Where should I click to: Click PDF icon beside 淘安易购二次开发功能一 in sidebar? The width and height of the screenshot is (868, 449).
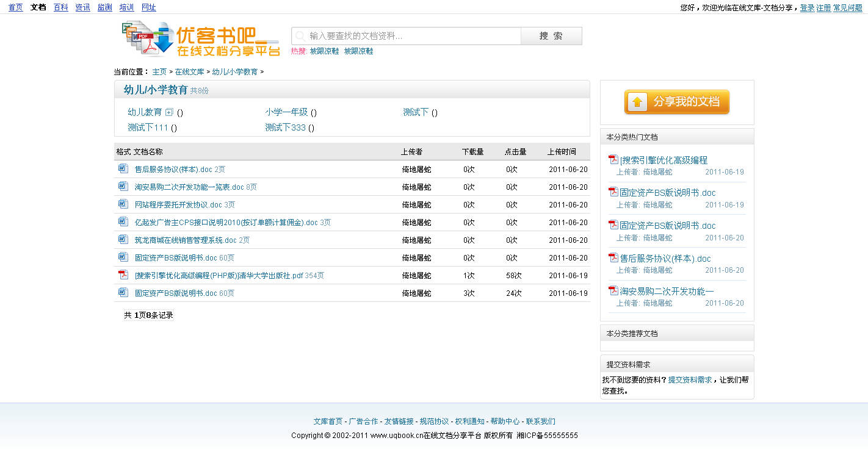(x=613, y=291)
